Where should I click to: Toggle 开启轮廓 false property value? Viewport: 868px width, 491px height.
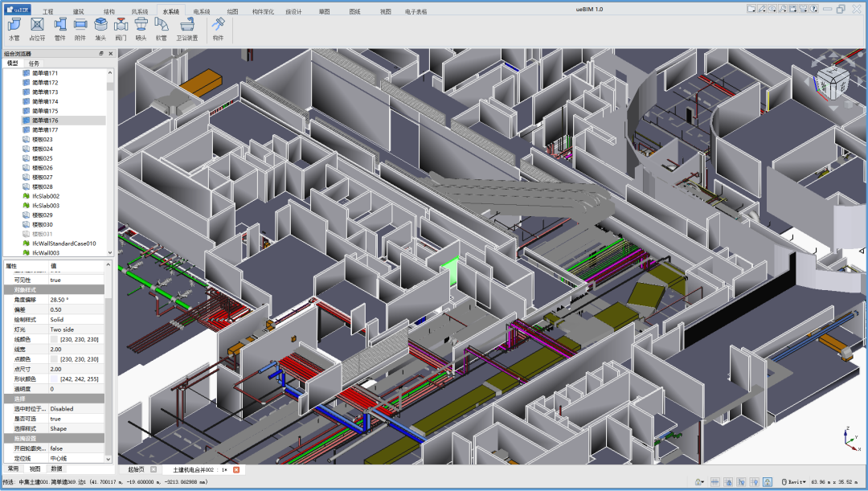coord(56,448)
